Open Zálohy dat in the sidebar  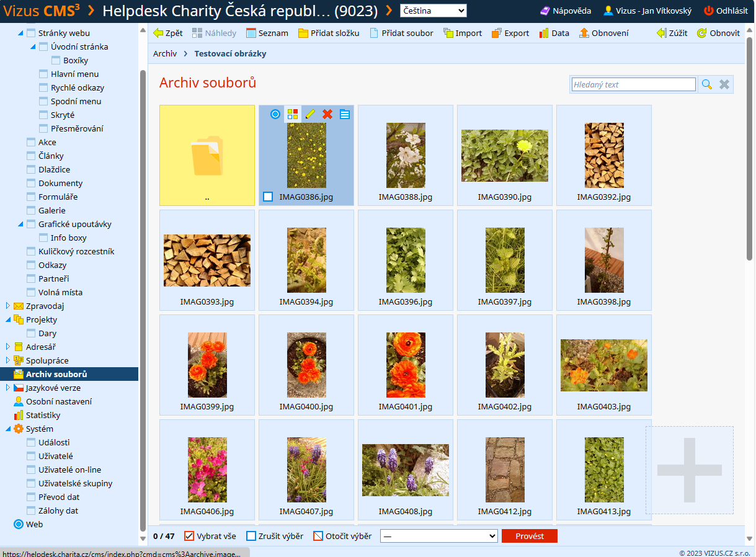(x=58, y=510)
